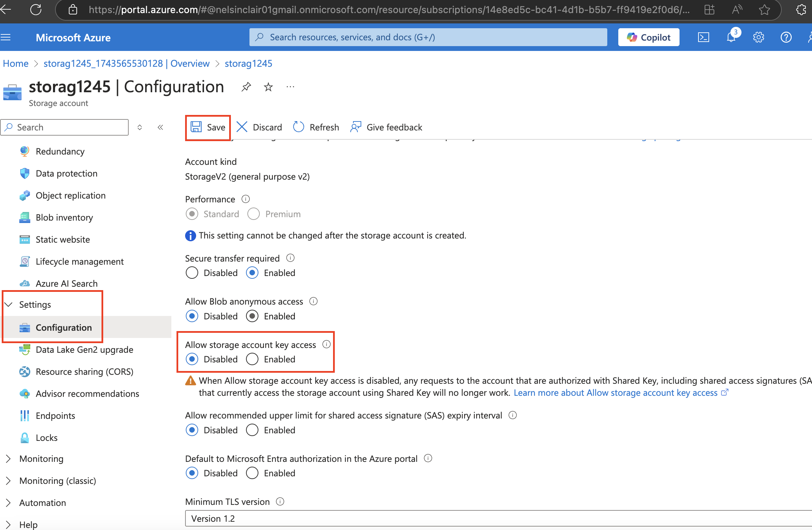This screenshot has height=530, width=812.
Task: Set Secure transfer required to Disabled
Action: [x=192, y=273]
